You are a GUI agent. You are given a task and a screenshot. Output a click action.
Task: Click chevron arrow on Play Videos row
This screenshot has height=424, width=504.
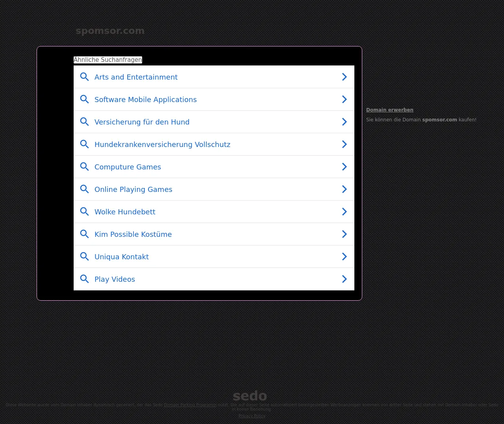345,279
